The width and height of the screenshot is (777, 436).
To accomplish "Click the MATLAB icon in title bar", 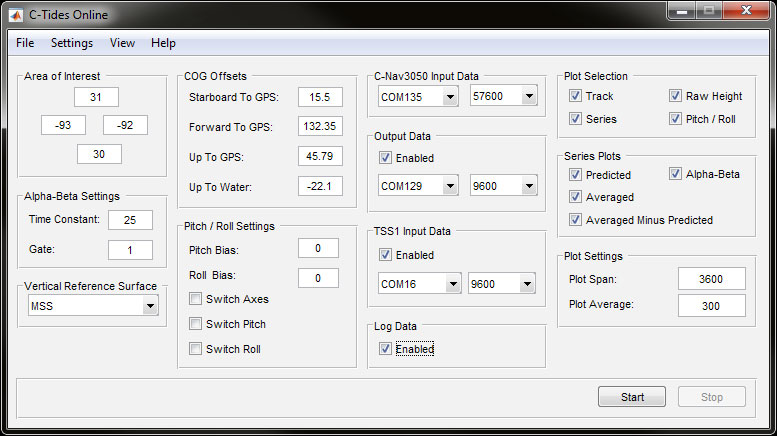I will [x=17, y=15].
